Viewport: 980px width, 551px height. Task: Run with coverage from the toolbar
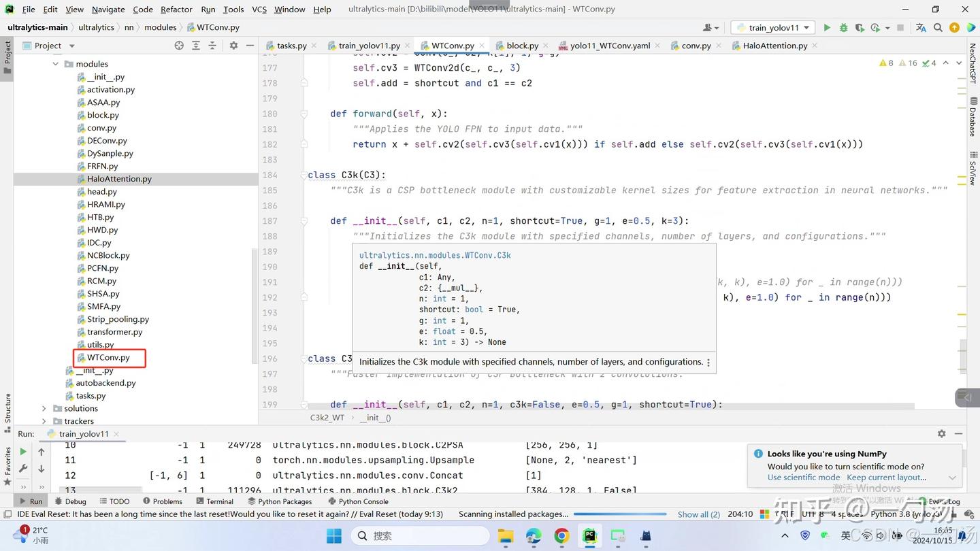point(859,28)
